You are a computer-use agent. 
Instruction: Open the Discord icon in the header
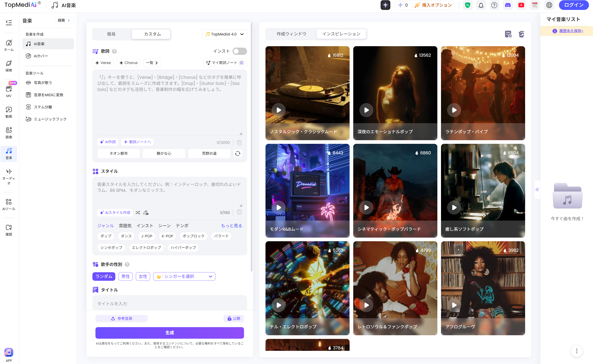point(508,5)
